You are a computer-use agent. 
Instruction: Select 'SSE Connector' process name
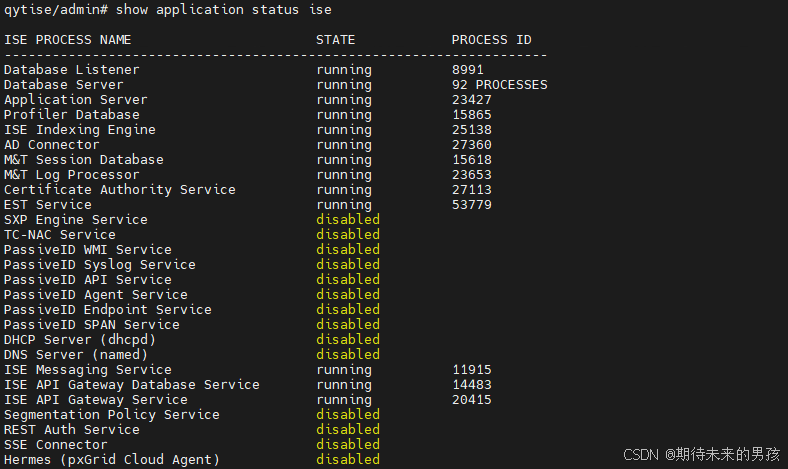click(x=56, y=445)
